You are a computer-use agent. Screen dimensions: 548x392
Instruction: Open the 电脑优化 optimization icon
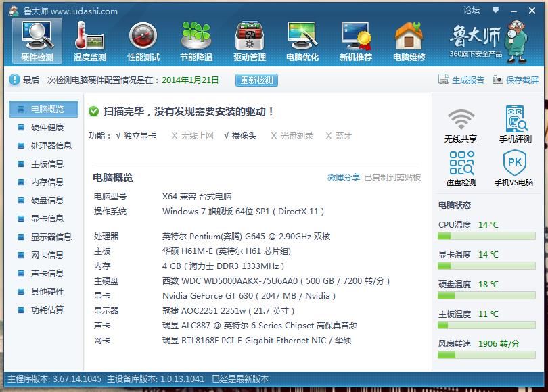tap(302, 41)
